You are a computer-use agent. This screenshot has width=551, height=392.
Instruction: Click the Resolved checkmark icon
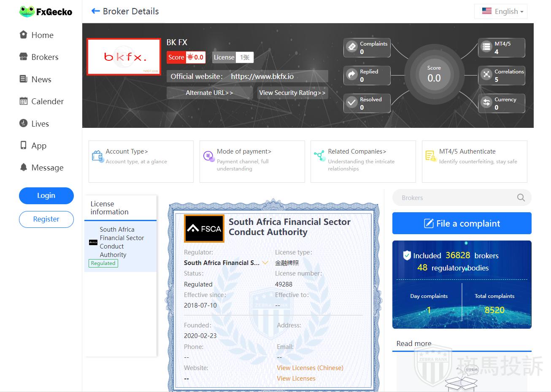351,103
